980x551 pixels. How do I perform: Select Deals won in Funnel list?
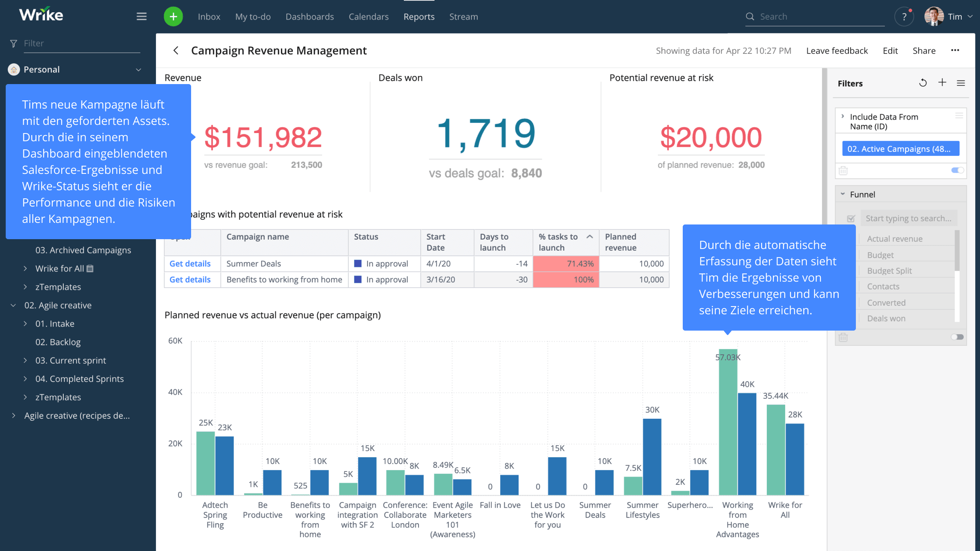click(x=886, y=319)
